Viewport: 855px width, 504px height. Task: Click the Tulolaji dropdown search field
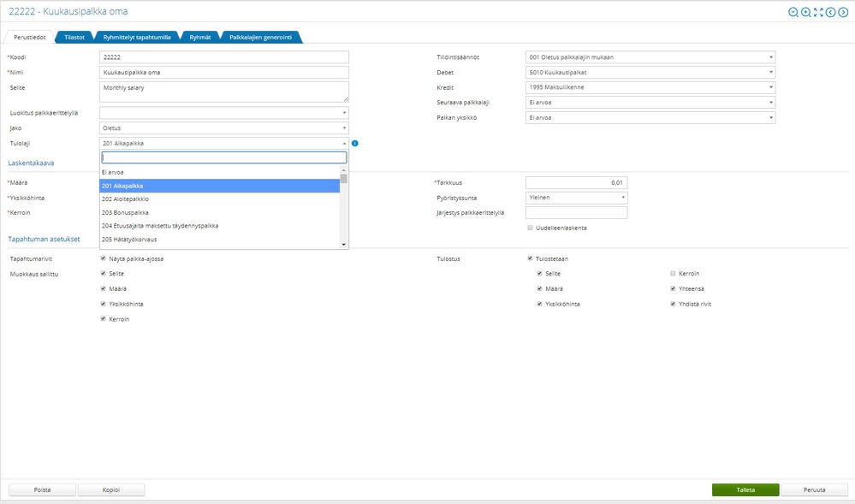pos(224,157)
